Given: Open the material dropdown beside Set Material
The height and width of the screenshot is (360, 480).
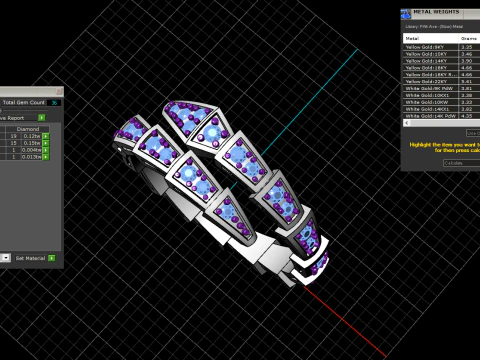Looking at the screenshot, I should click(6, 258).
